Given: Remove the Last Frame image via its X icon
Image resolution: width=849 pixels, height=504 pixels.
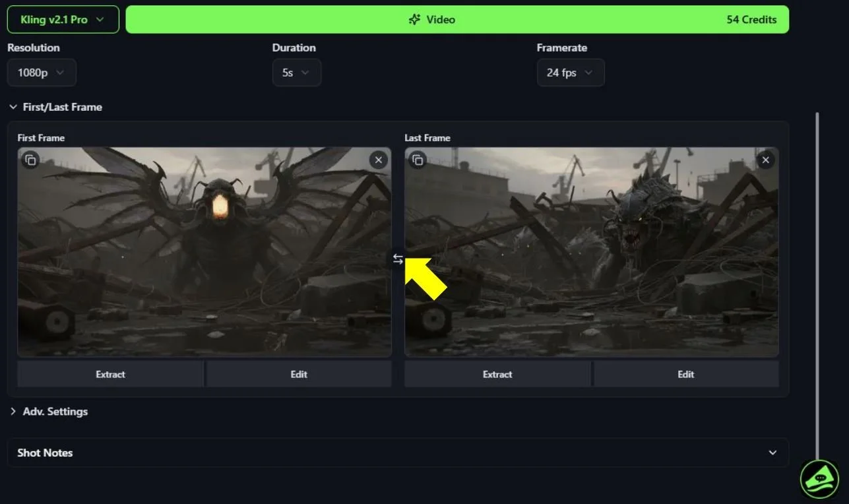Looking at the screenshot, I should click(765, 160).
